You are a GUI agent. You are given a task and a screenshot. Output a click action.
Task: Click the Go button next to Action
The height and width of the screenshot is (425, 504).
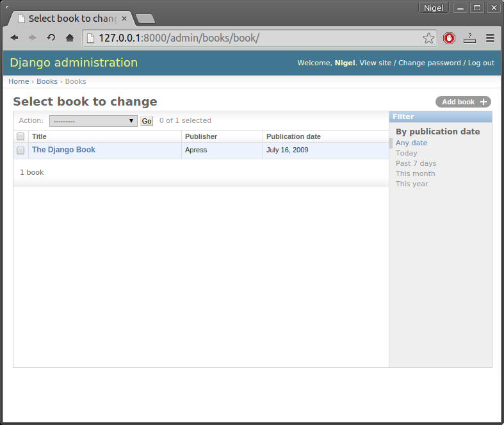(x=147, y=121)
